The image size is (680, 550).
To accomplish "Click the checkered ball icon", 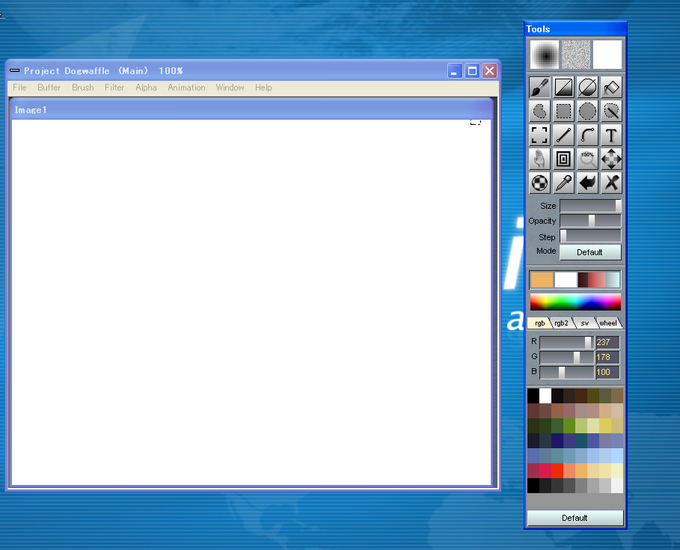I will (x=539, y=183).
